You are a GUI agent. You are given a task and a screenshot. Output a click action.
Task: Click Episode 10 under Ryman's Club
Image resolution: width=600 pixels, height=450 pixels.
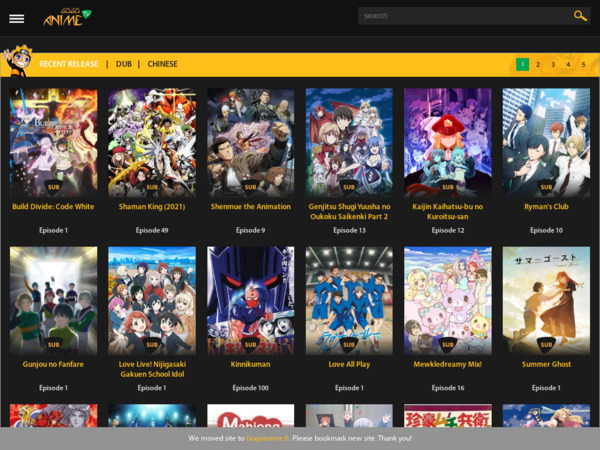click(546, 230)
